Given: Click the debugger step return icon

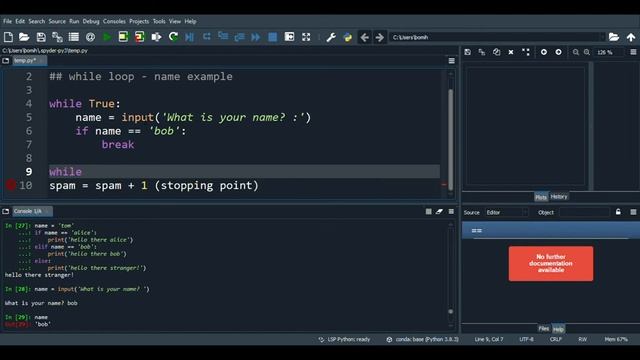Looking at the screenshot, I should 240,37.
